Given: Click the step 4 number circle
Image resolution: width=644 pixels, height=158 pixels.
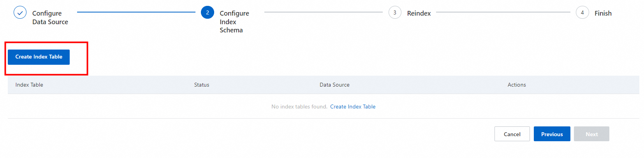Looking at the screenshot, I should 582,13.
